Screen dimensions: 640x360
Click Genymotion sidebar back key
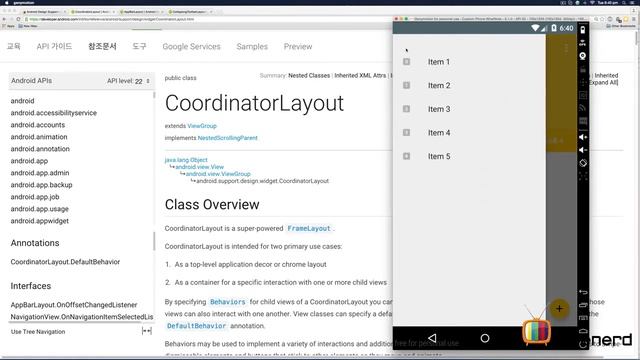pos(583,292)
